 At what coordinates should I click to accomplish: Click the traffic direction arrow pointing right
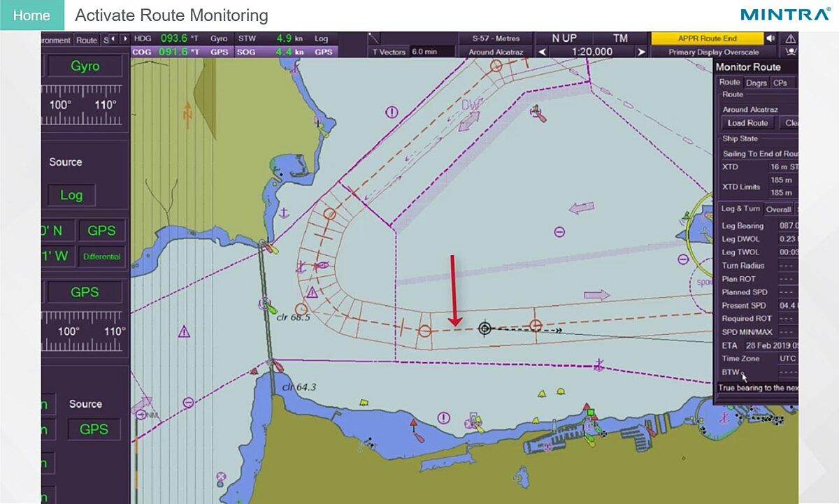pos(597,296)
